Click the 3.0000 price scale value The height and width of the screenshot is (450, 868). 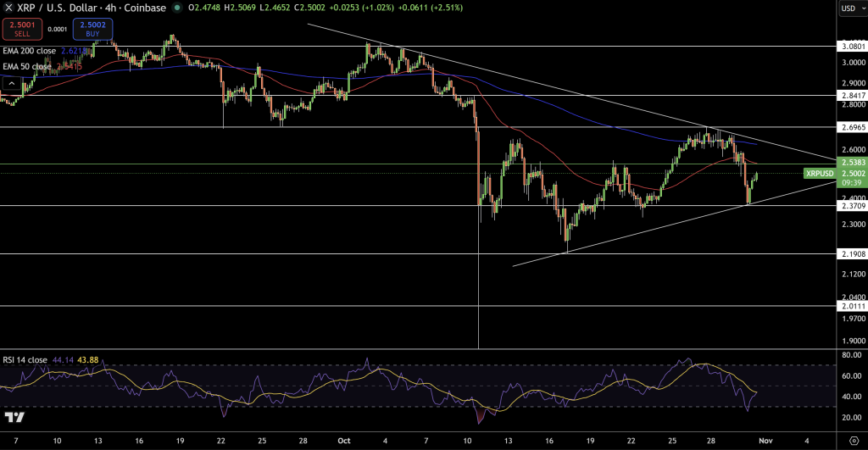pos(853,63)
